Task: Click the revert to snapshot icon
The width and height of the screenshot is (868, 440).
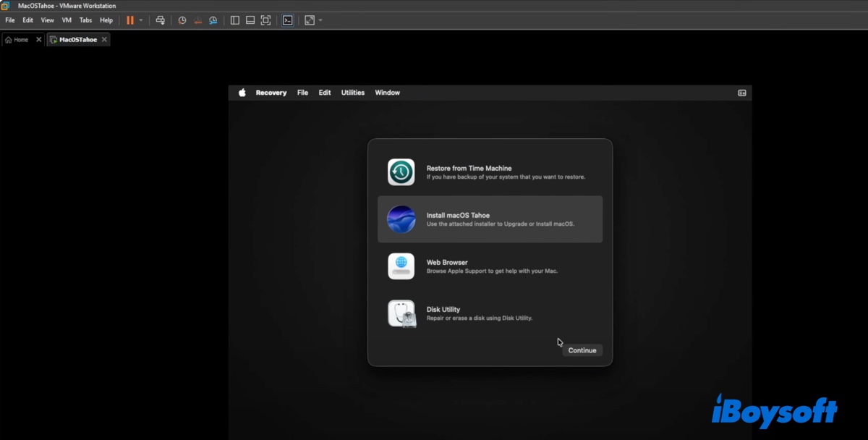Action: (197, 20)
